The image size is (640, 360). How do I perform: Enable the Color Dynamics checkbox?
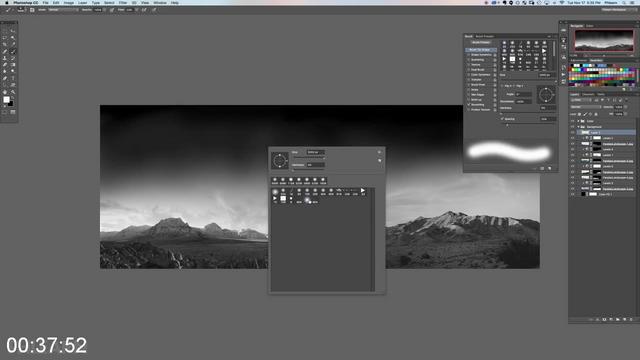[468, 75]
